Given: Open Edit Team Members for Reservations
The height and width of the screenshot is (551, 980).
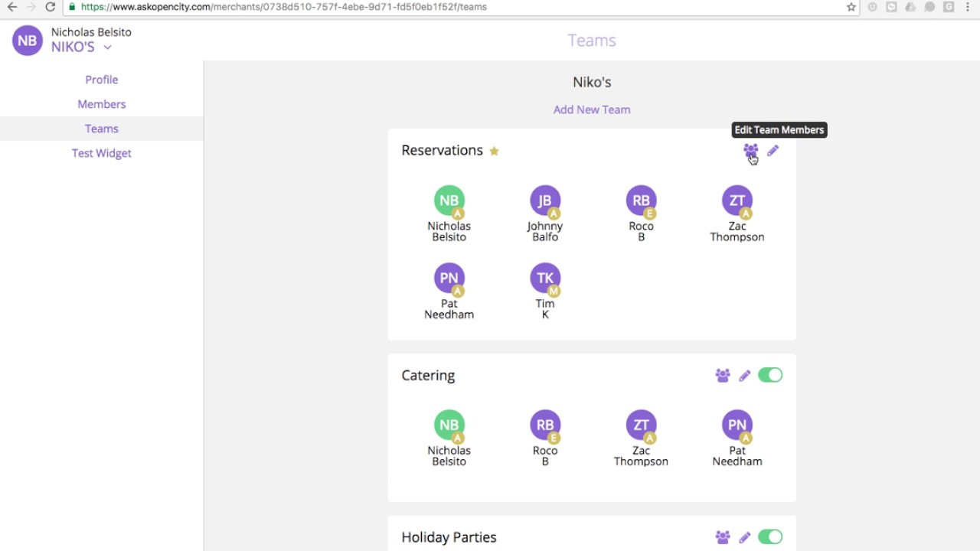Looking at the screenshot, I should point(750,151).
